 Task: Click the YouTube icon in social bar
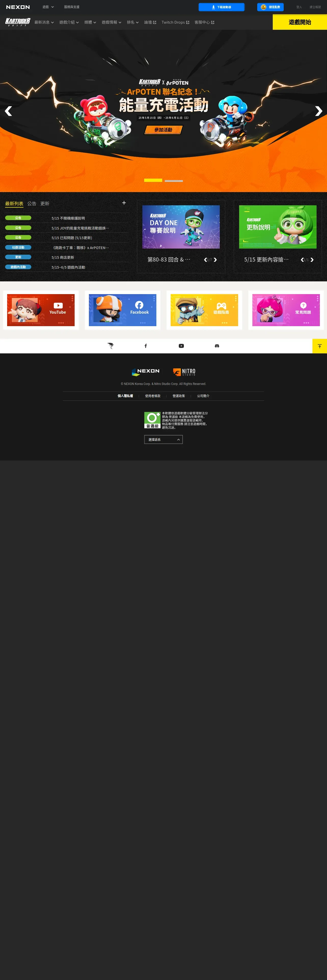click(x=181, y=346)
